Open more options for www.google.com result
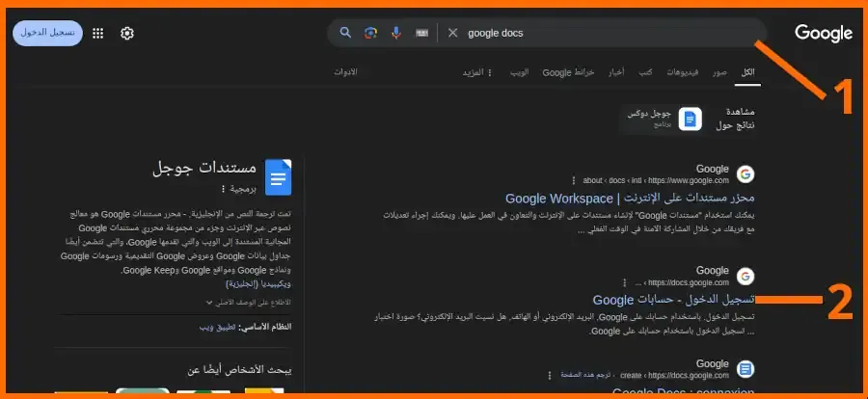The width and height of the screenshot is (868, 399). coord(574,180)
